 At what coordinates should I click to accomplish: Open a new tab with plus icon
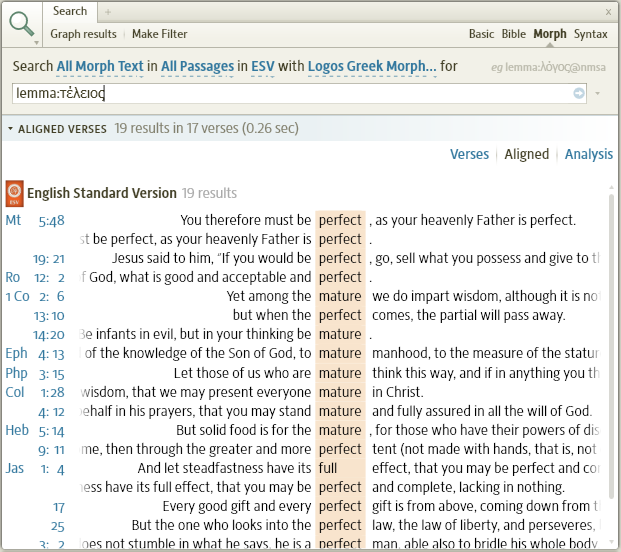[x=108, y=12]
